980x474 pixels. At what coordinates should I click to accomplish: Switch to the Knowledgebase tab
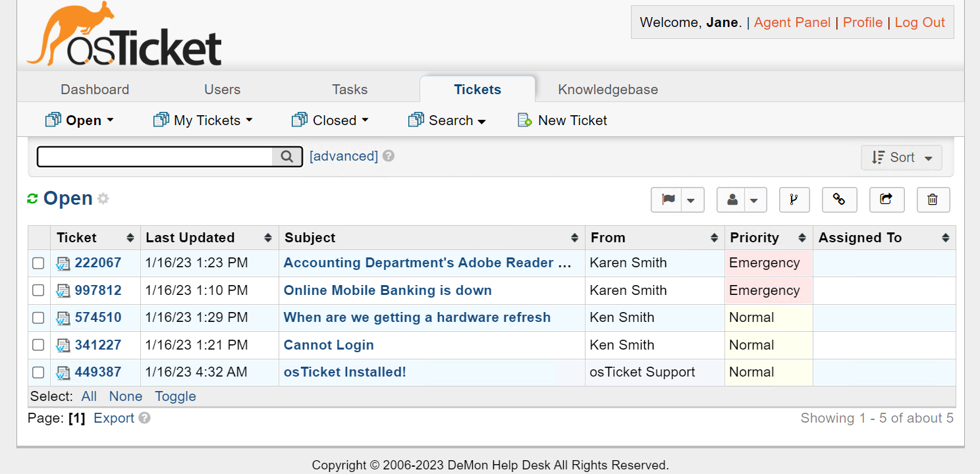pyautogui.click(x=608, y=90)
